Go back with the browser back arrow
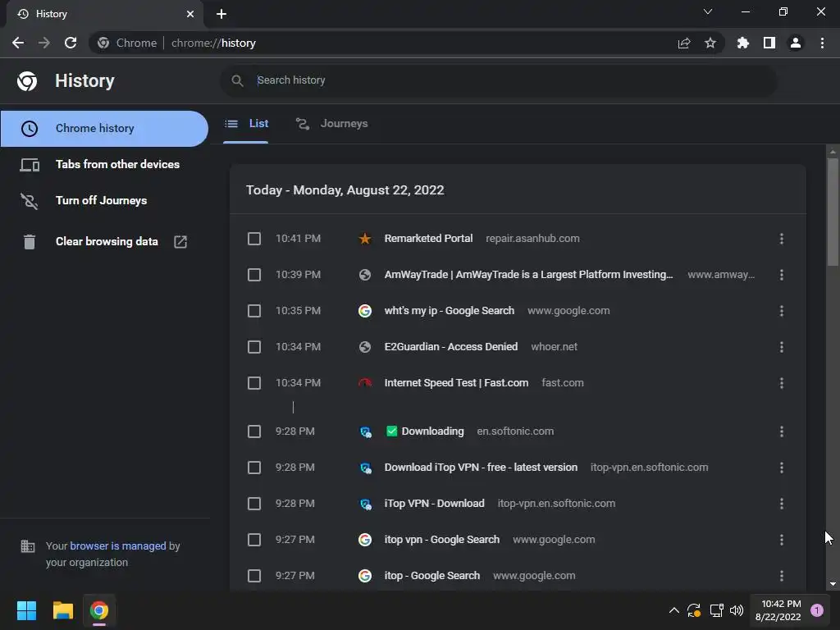The height and width of the screenshot is (630, 840). [18, 43]
